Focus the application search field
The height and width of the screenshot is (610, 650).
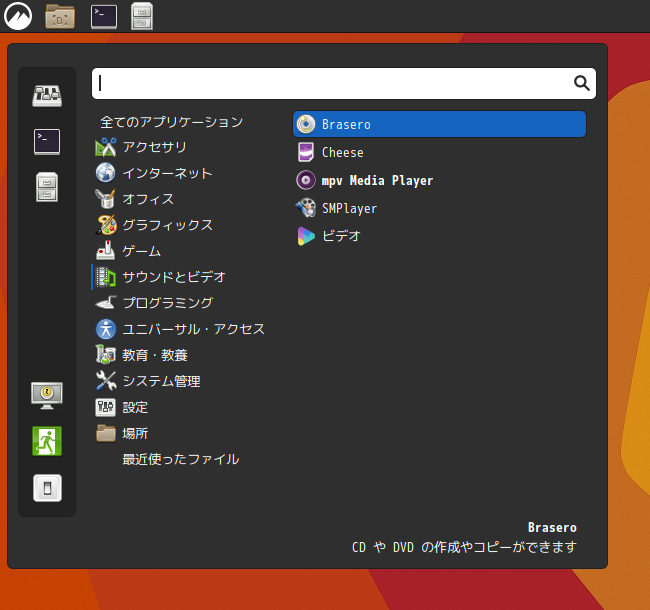click(344, 83)
